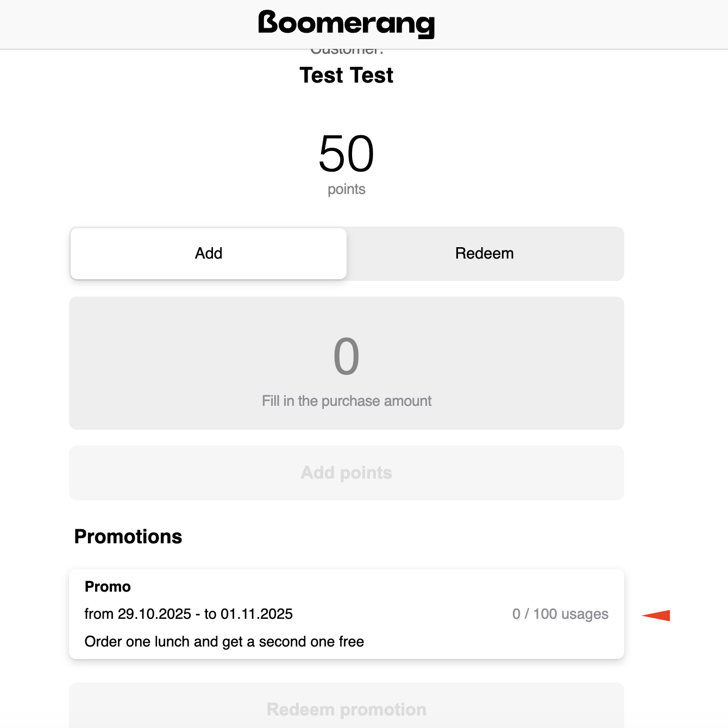This screenshot has height=728, width=728.
Task: Click the red arrow pointing at promo
Action: click(656, 615)
